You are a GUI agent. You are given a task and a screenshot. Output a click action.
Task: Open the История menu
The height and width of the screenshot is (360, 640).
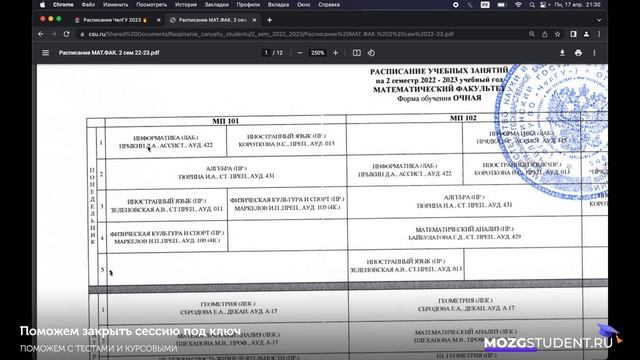pyautogui.click(x=186, y=5)
